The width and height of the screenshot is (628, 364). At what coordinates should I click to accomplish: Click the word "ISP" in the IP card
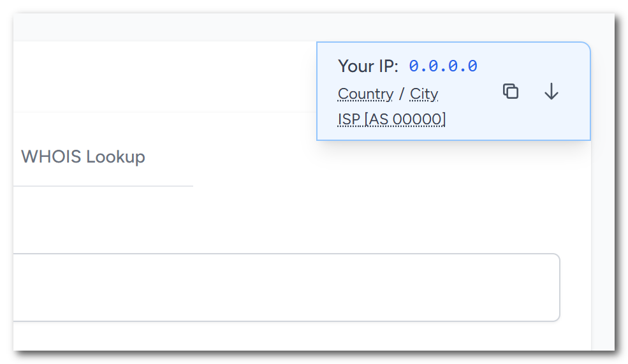(349, 119)
